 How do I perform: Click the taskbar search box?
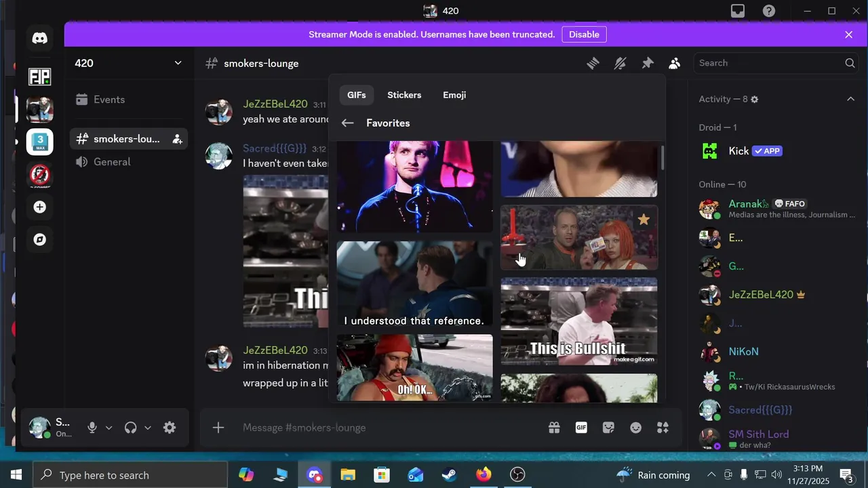click(x=130, y=475)
